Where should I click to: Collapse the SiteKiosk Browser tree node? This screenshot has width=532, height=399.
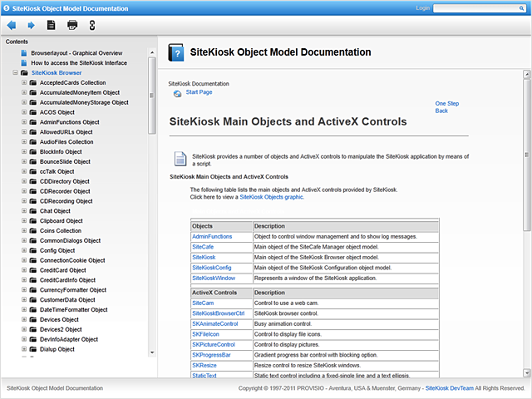pyautogui.click(x=14, y=72)
